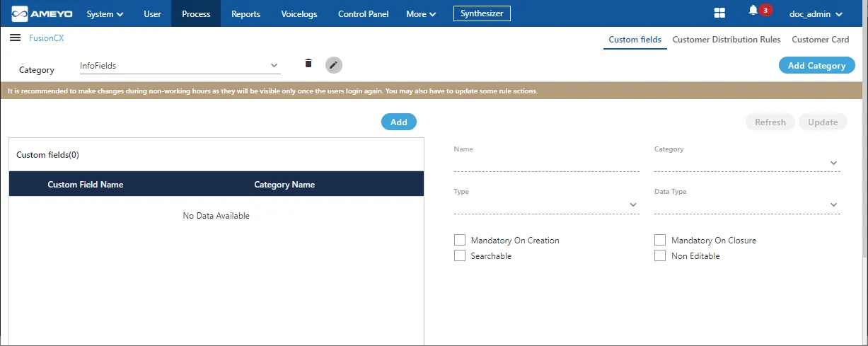Click into the Name input field

tap(546, 163)
